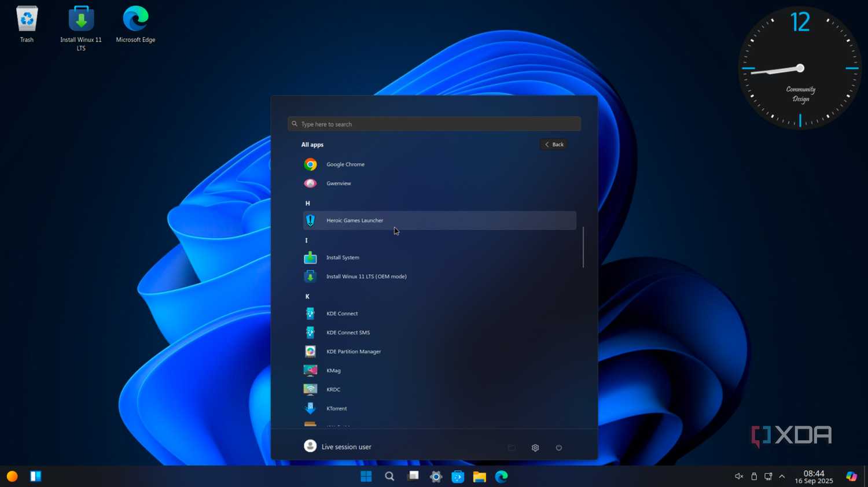The height and width of the screenshot is (487, 868).
Task: Click the folder icon in start menu footer
Action: tap(512, 448)
